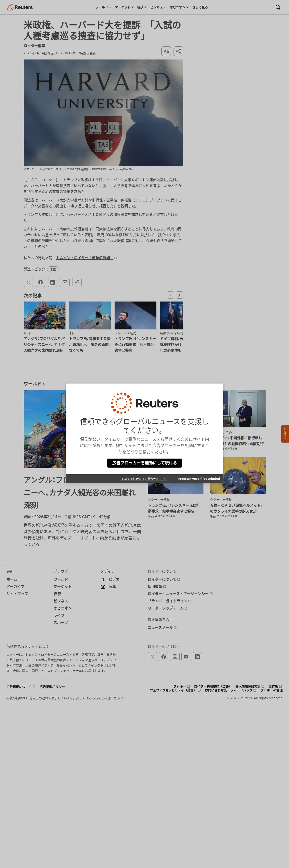Open Disney parade thumbnail in next articles
This screenshot has width=289, height=868.
tap(44, 315)
